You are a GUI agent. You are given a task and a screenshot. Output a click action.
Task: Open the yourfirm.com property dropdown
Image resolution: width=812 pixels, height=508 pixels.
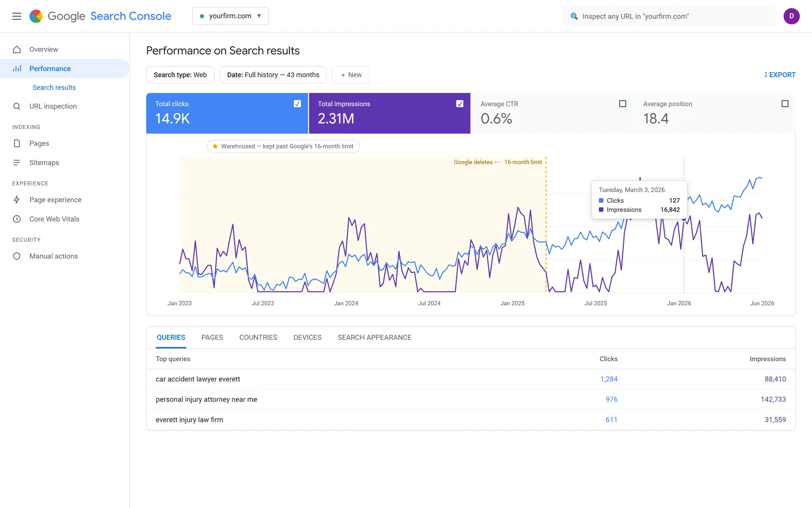230,16
